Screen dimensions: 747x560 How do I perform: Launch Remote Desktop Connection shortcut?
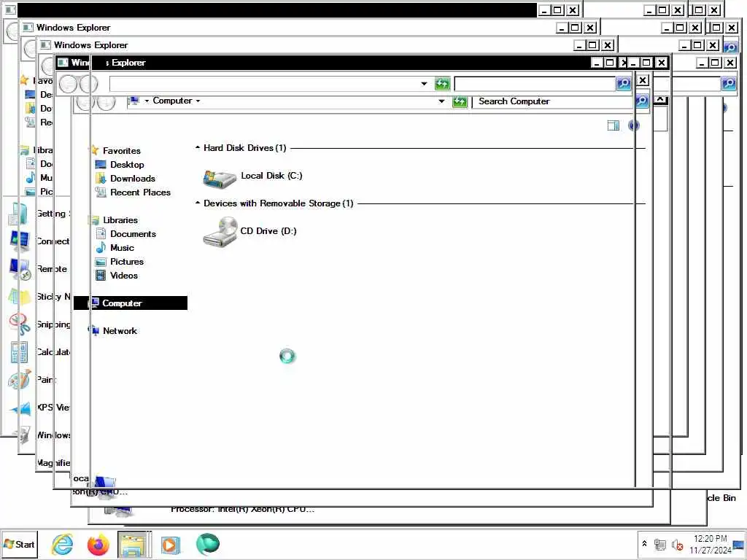[38, 269]
